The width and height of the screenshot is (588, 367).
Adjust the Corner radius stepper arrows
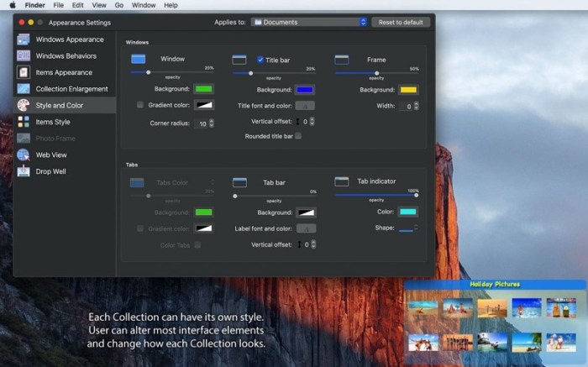pyautogui.click(x=212, y=123)
